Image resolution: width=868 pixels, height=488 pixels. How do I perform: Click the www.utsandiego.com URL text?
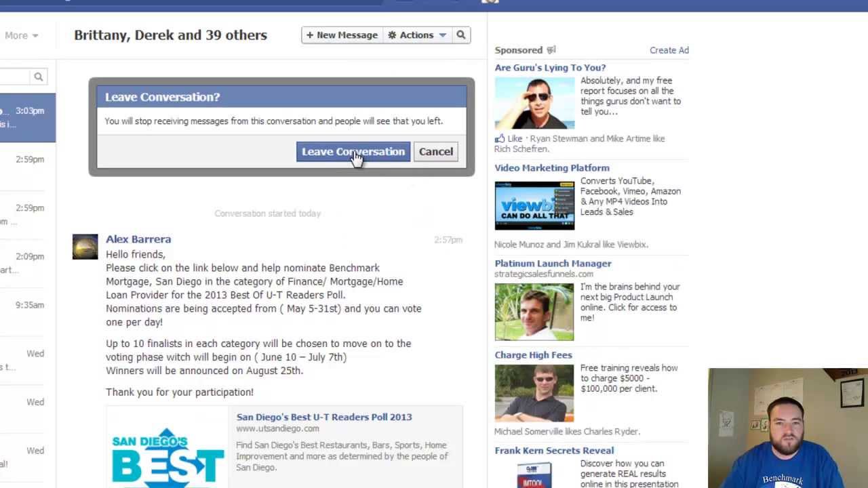(277, 428)
